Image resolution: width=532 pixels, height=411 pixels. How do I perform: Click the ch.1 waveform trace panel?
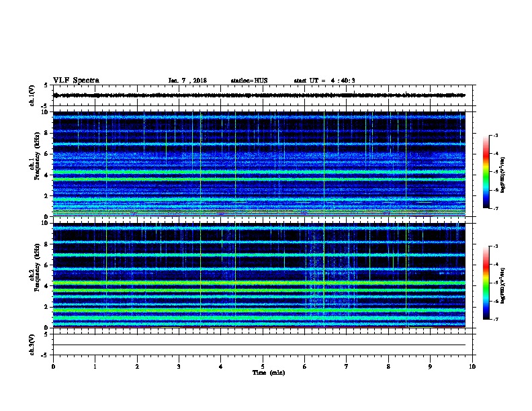tap(263, 95)
